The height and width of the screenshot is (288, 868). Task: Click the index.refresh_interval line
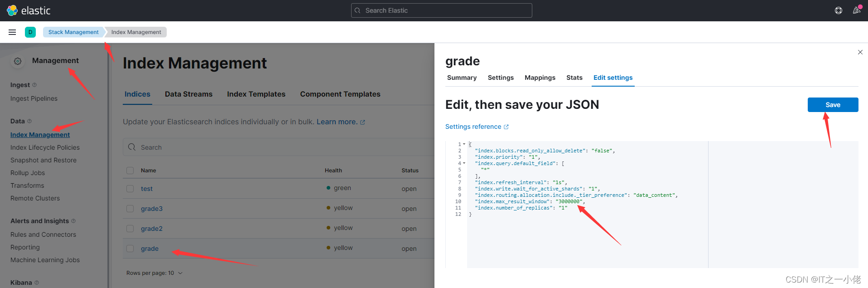[x=521, y=182]
